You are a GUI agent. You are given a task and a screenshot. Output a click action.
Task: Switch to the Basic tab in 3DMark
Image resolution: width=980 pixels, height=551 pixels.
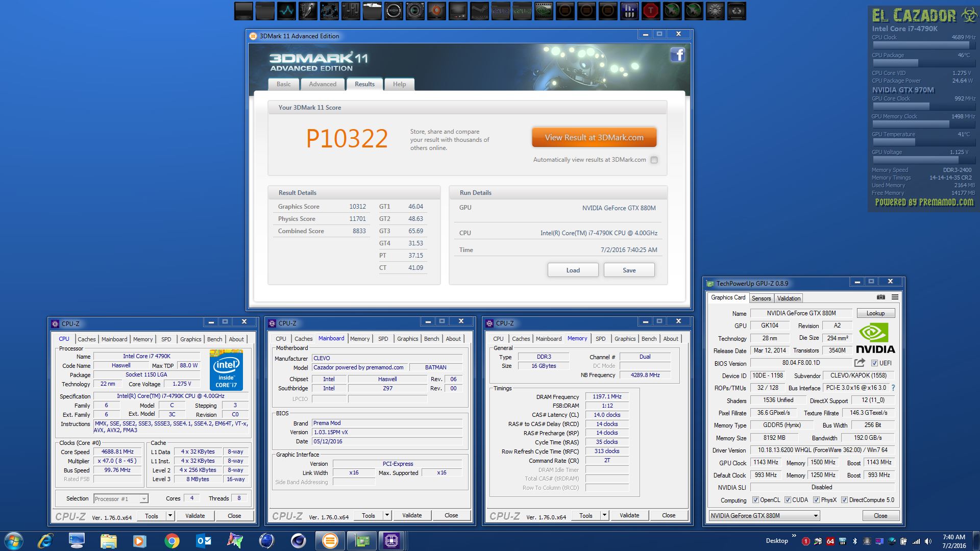(283, 84)
